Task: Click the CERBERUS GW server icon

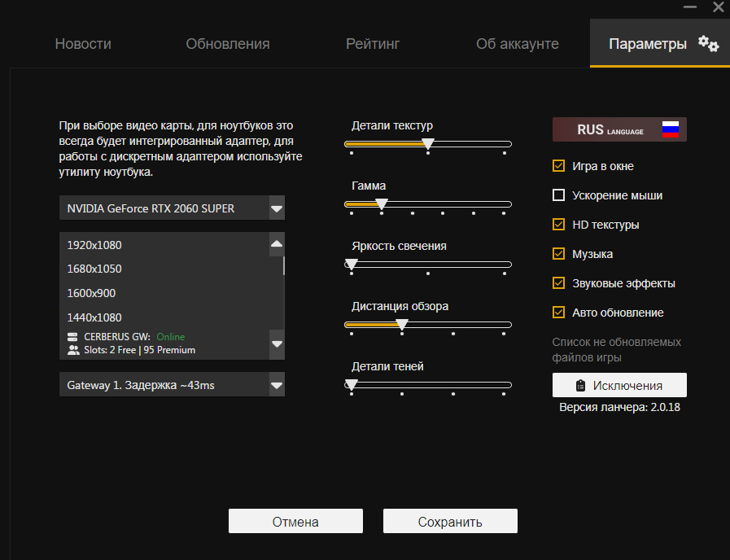Action: [72, 336]
